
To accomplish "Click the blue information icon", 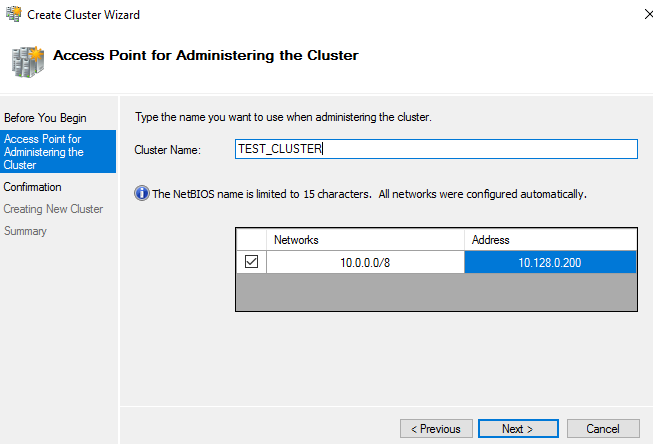I will pyautogui.click(x=141, y=194).
